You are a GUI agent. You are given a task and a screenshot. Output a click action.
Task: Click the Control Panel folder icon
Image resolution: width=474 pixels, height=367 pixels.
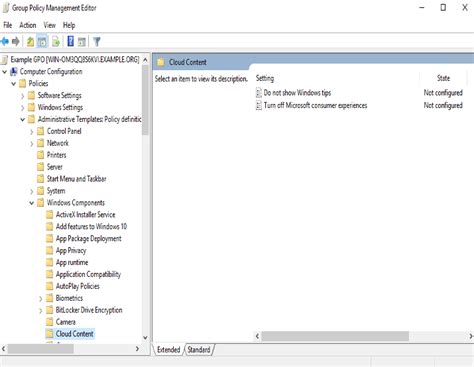pos(41,131)
